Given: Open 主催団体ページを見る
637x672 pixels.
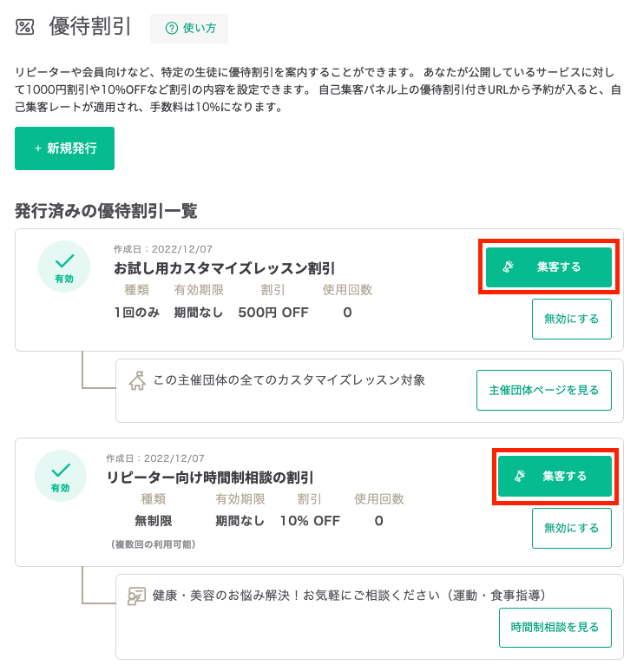Looking at the screenshot, I should pyautogui.click(x=544, y=390).
